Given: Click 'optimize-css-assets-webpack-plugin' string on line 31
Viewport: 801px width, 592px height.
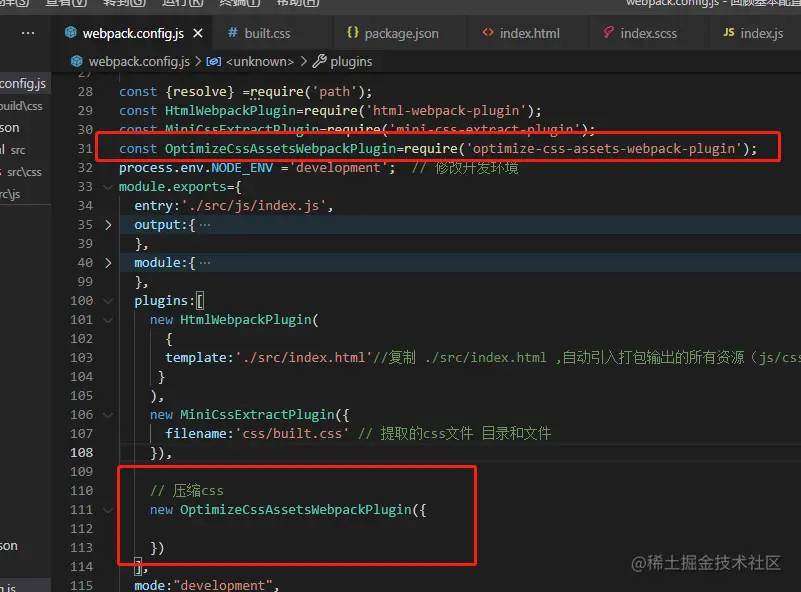Looking at the screenshot, I should point(604,149).
